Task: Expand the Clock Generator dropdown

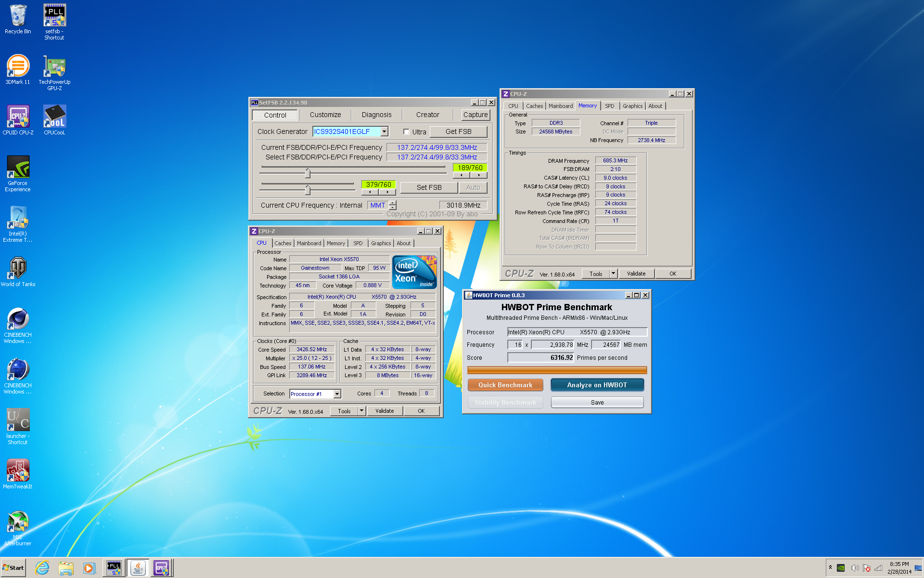Action: (384, 131)
